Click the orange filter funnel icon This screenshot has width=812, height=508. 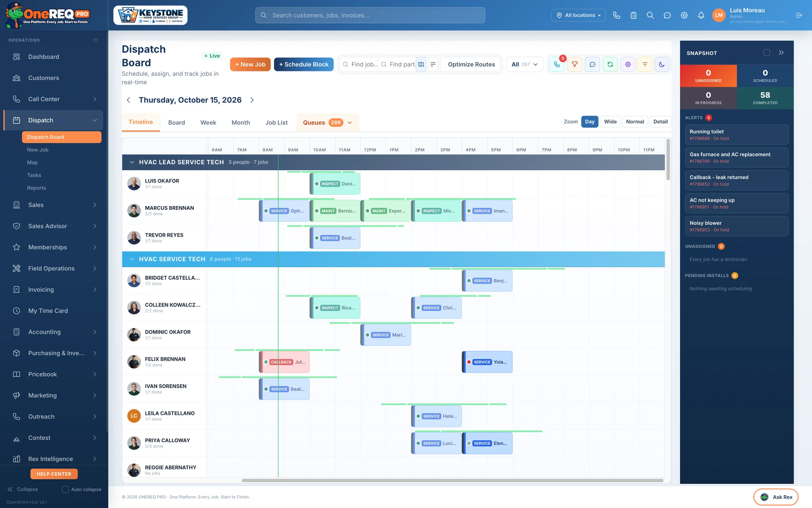pyautogui.click(x=574, y=64)
